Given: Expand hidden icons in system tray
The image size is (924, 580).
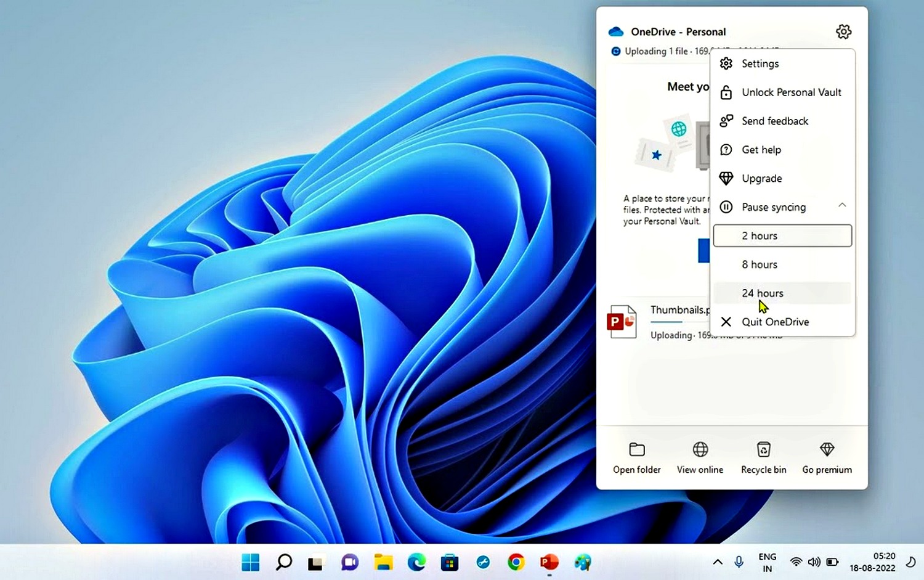Looking at the screenshot, I should tap(717, 562).
